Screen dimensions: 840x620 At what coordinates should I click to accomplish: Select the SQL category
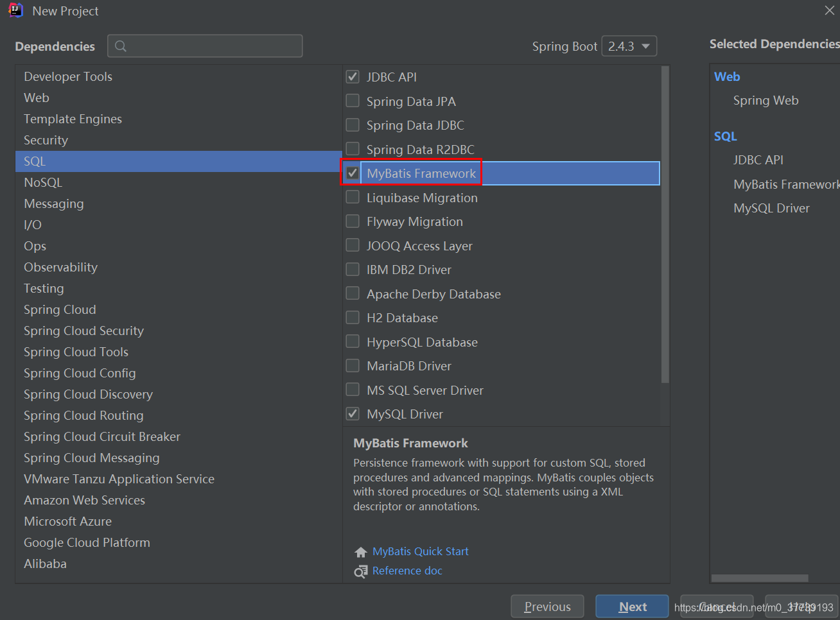point(179,161)
